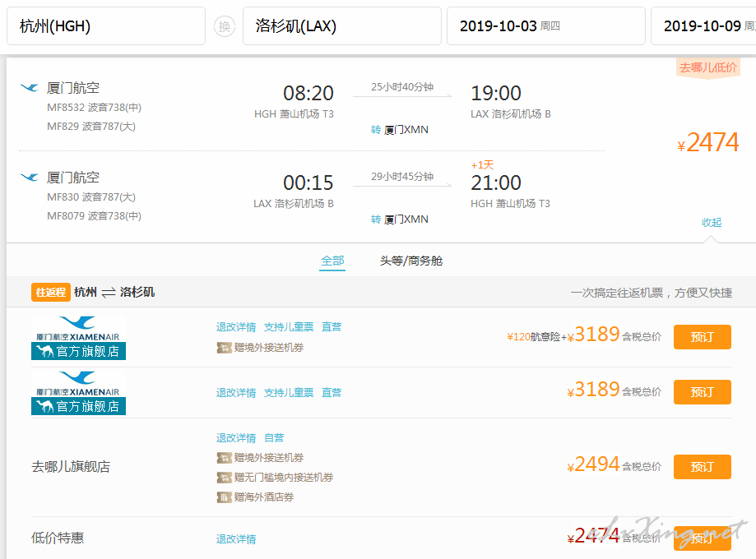Click 支持儿童票 in the second store row
The height and width of the screenshot is (559, 756).
coord(288,393)
